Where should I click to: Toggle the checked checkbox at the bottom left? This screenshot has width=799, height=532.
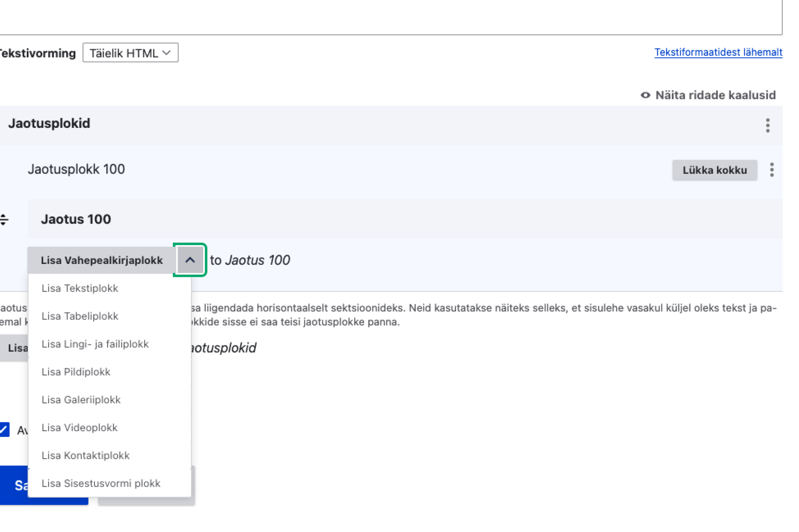(5, 429)
